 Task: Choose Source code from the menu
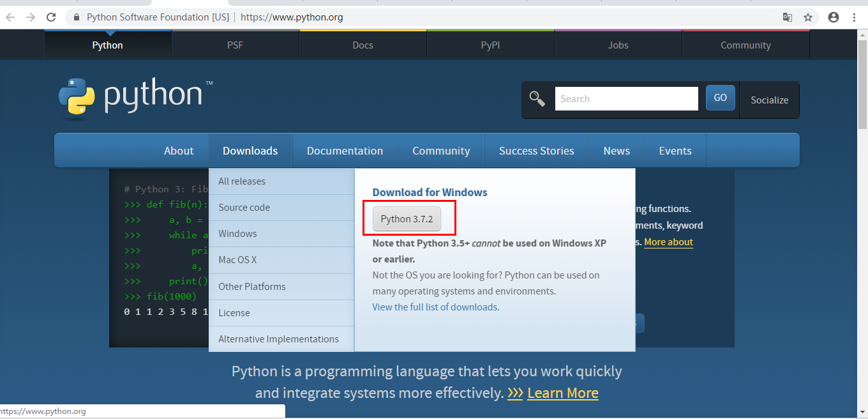(244, 208)
